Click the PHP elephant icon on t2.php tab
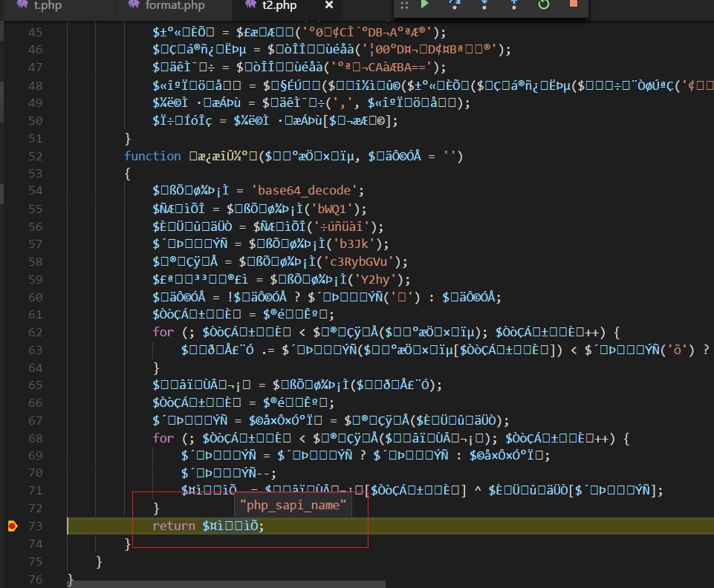Screen dimensions: 714x588 click(251, 4)
